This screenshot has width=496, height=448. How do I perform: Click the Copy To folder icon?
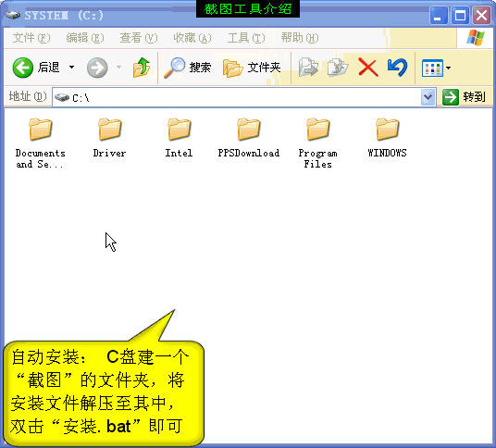tap(338, 67)
